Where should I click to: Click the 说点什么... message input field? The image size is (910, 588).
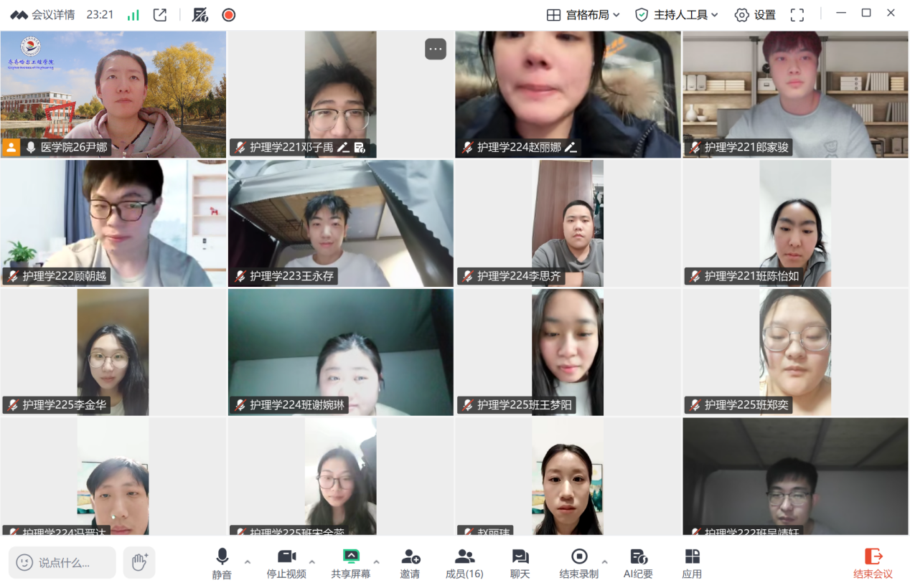click(x=62, y=563)
